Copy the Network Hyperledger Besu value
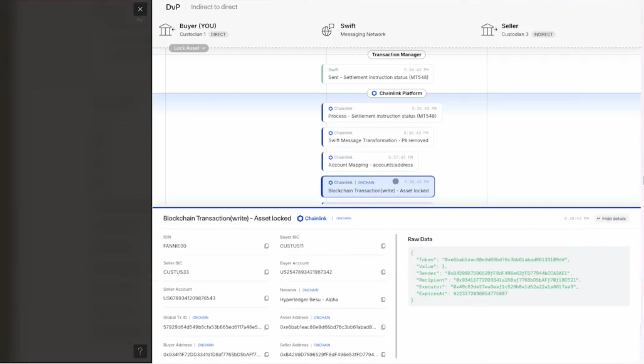The height and width of the screenshot is (364, 644). (383, 300)
